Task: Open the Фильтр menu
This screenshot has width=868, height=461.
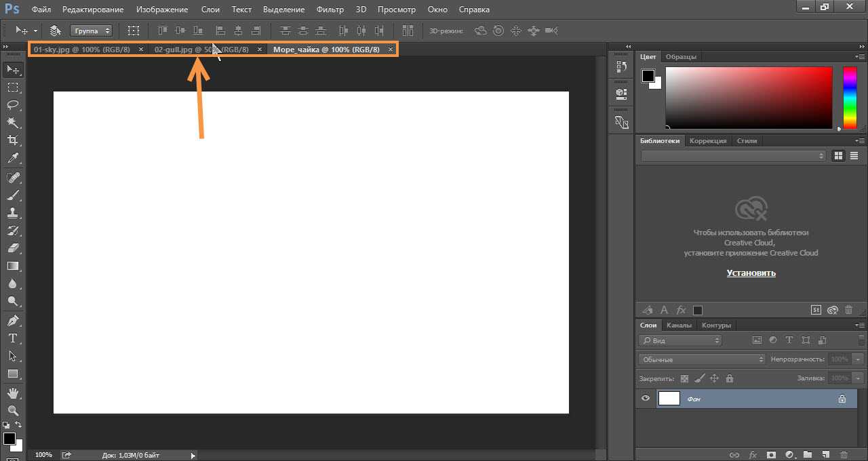Action: 330,9
